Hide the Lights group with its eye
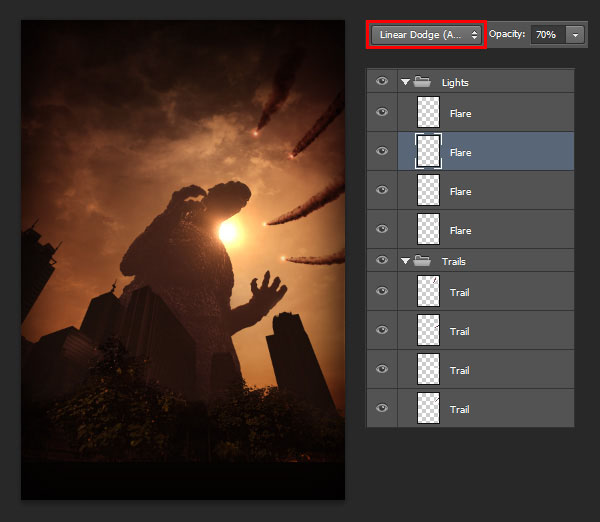This screenshot has width=600, height=522. (x=382, y=81)
